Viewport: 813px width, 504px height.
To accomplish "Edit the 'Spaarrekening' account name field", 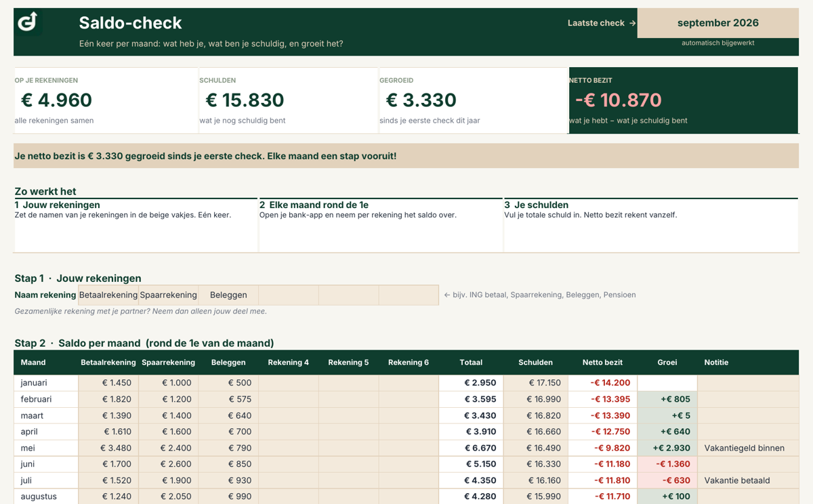I will coord(169,295).
